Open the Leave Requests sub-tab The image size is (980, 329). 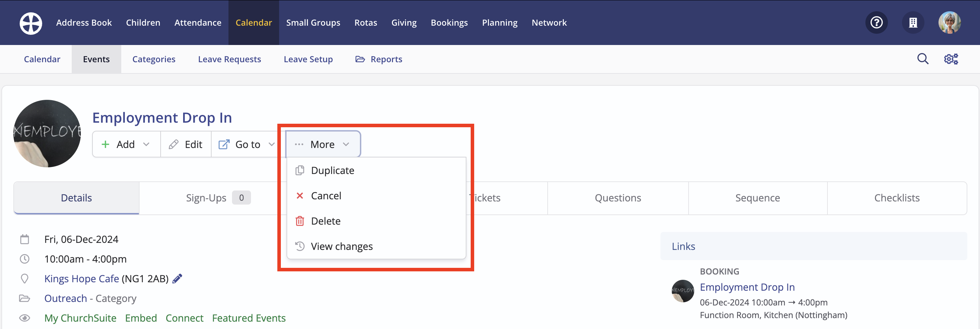[x=230, y=59]
